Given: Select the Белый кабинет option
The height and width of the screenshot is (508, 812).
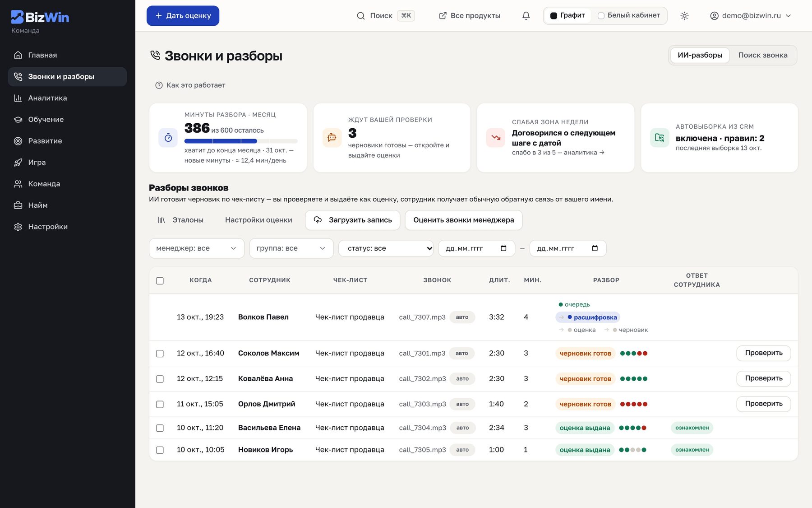Looking at the screenshot, I should [x=628, y=16].
